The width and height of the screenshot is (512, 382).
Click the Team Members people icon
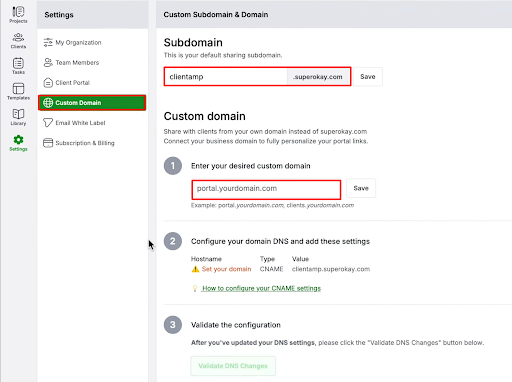(x=48, y=62)
